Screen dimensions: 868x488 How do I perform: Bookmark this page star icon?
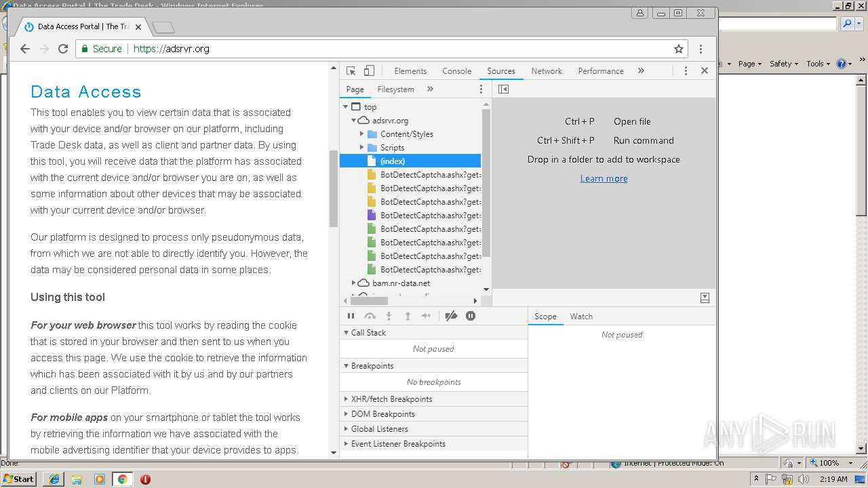click(679, 49)
